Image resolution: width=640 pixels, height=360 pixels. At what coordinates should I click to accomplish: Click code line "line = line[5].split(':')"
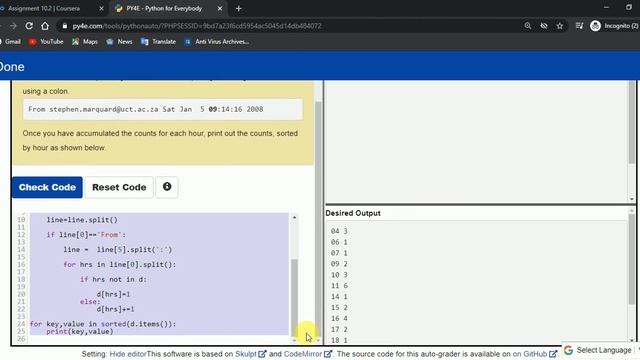(118, 249)
